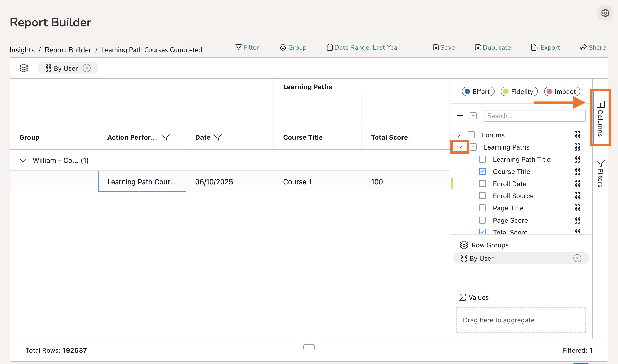Click the bottom panel resize handle icon
Viewport: 618px width, 364px height.
tap(309, 347)
